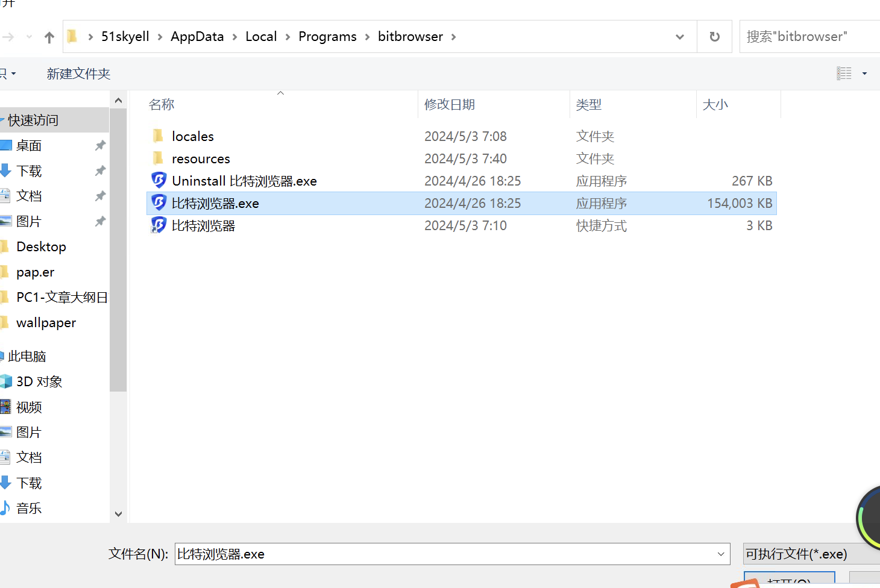The image size is (880, 588).
Task: Change the file view layout icon
Action: (844, 73)
